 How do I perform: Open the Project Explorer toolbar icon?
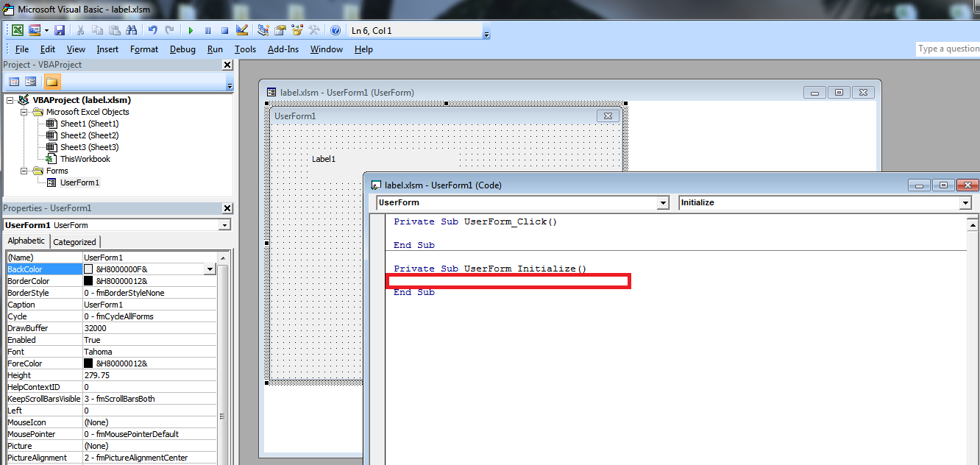tap(263, 30)
